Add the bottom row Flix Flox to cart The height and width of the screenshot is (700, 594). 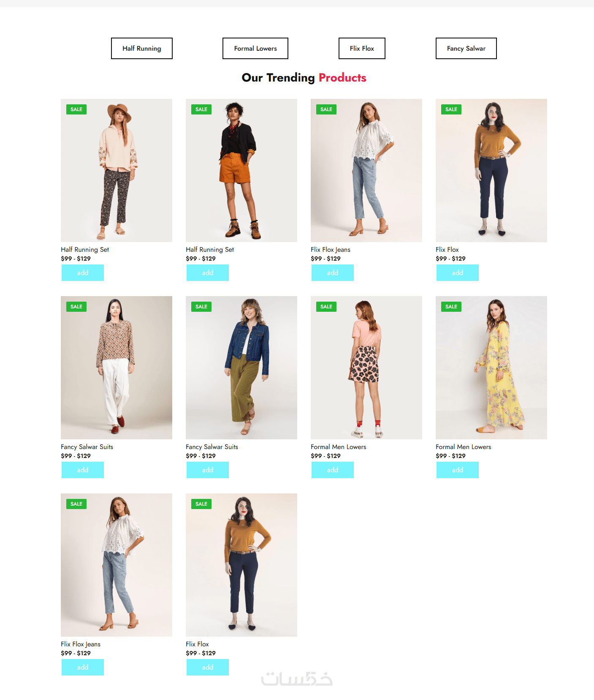(x=208, y=667)
